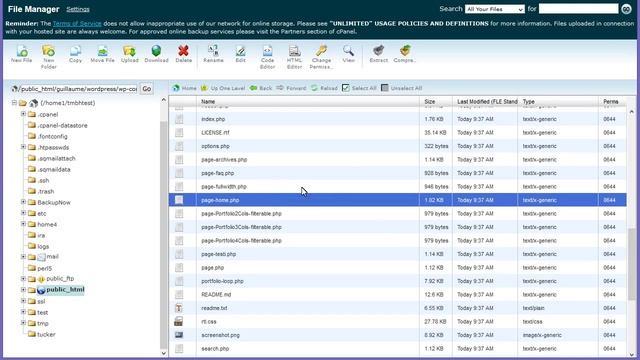Delete the selected file
Screen dimensions: 640x360
click(x=184, y=54)
